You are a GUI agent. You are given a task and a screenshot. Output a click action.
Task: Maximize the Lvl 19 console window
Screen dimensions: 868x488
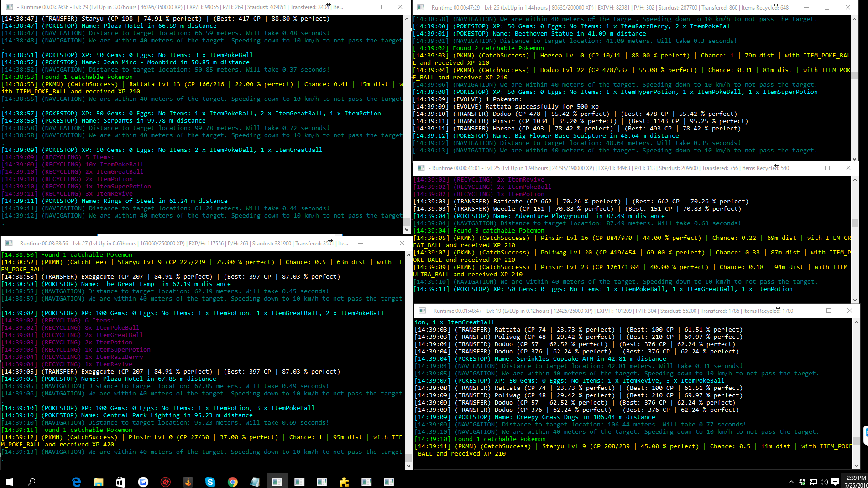click(829, 311)
